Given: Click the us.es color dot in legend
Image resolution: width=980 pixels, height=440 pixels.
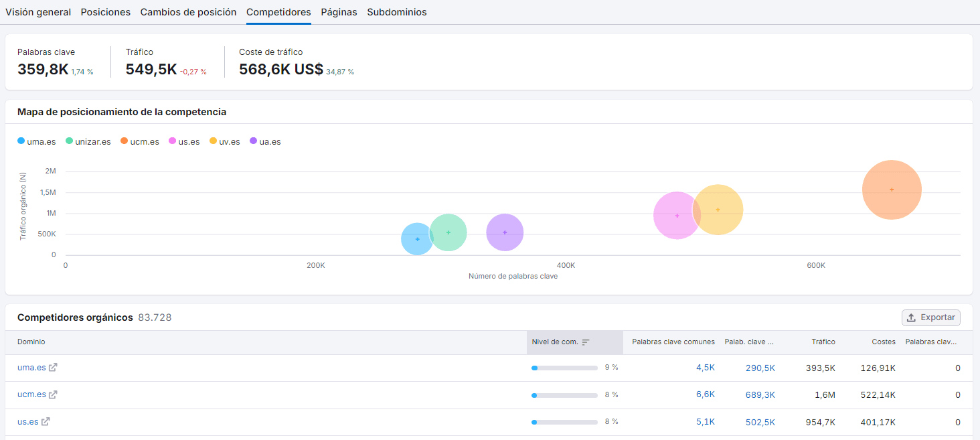Looking at the screenshot, I should tap(173, 142).
